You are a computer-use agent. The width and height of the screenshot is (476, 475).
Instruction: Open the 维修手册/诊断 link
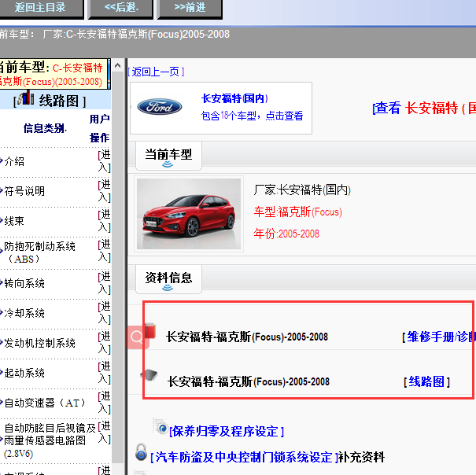click(x=439, y=337)
